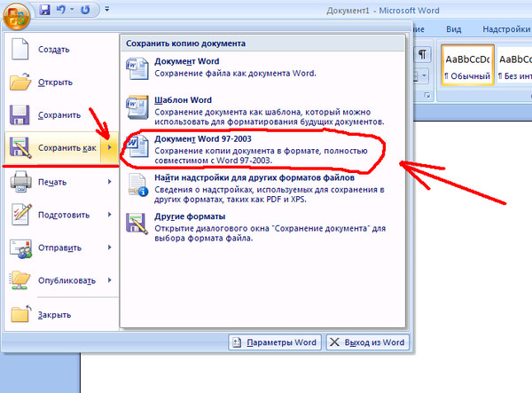Viewport: 532px width, 393px height.
Task: Click the Save floppy icon in Quick Access toolbar
Action: coord(45,10)
